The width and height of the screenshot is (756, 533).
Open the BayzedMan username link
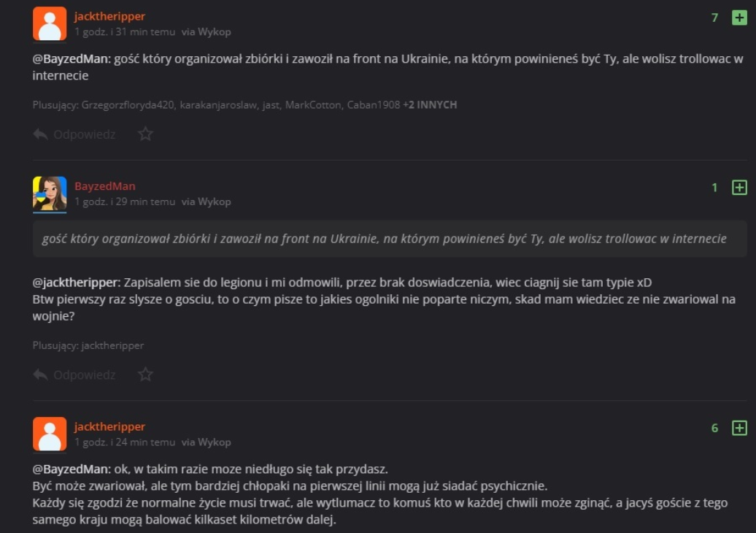pos(104,186)
